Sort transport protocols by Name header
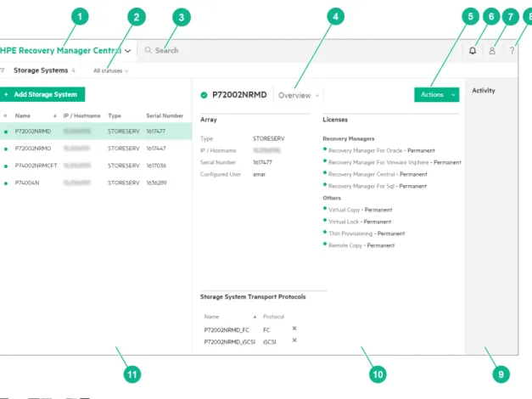532x399 pixels. [x=211, y=317]
